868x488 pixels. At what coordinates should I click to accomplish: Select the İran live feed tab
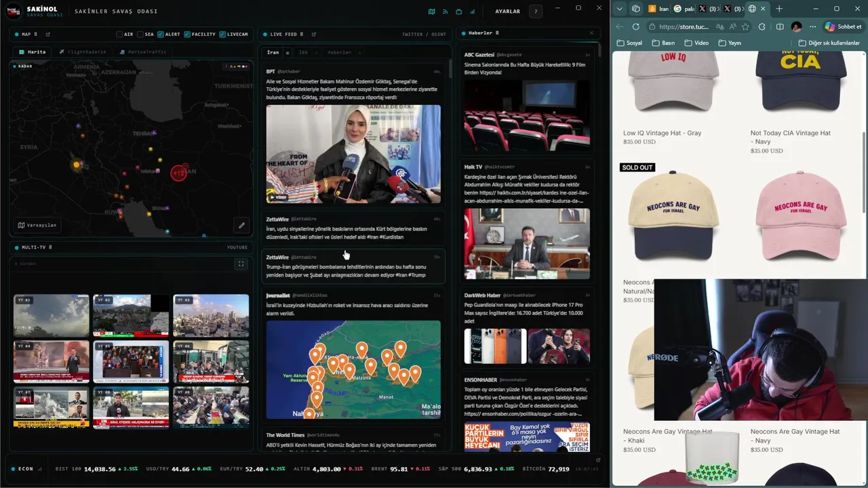click(273, 52)
